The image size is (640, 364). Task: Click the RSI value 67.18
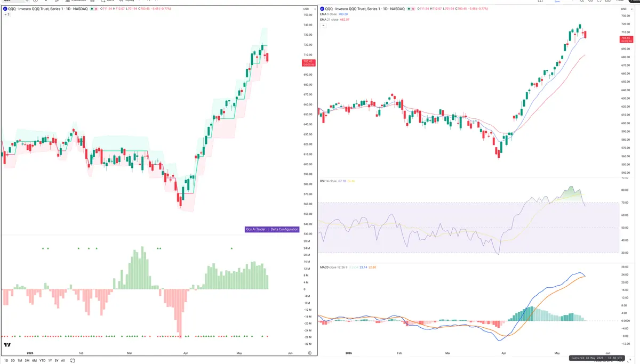point(342,181)
